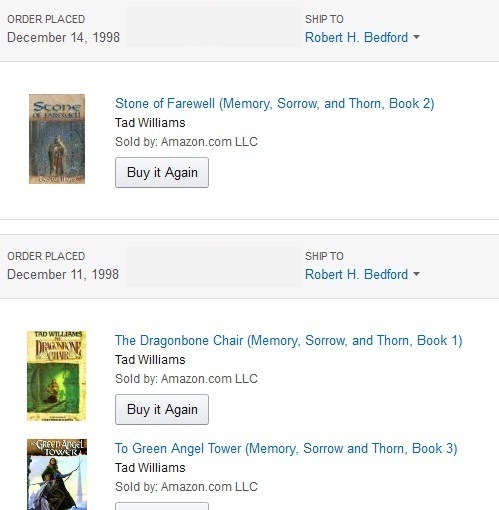Click partially visible button under To Green Angel Tower
Image resolution: width=499 pixels, height=510 pixels.
(x=162, y=506)
